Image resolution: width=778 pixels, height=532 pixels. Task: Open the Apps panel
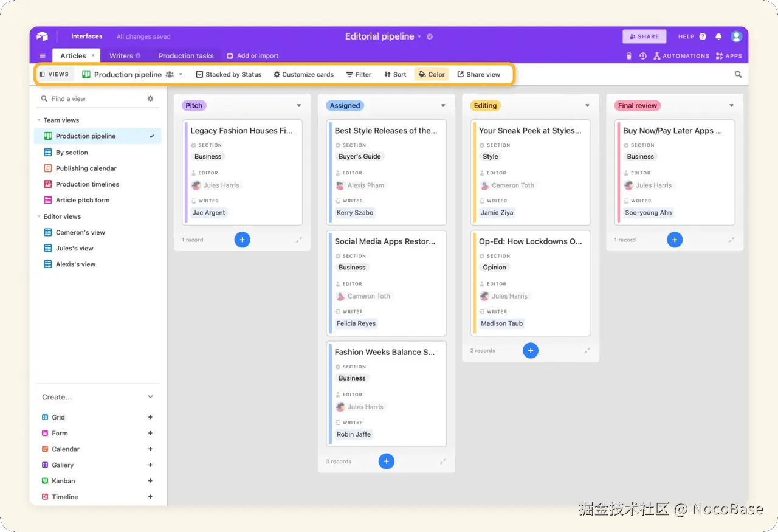click(728, 56)
